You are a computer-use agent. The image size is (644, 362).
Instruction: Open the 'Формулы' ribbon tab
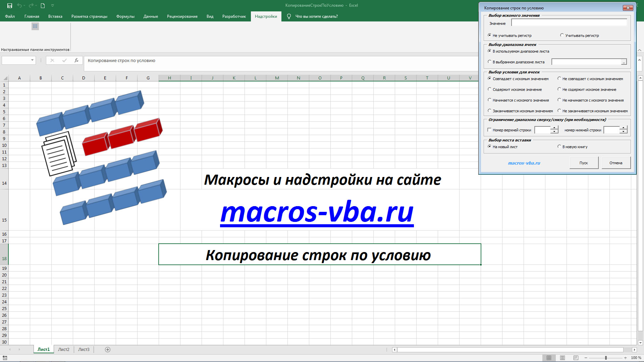[125, 16]
